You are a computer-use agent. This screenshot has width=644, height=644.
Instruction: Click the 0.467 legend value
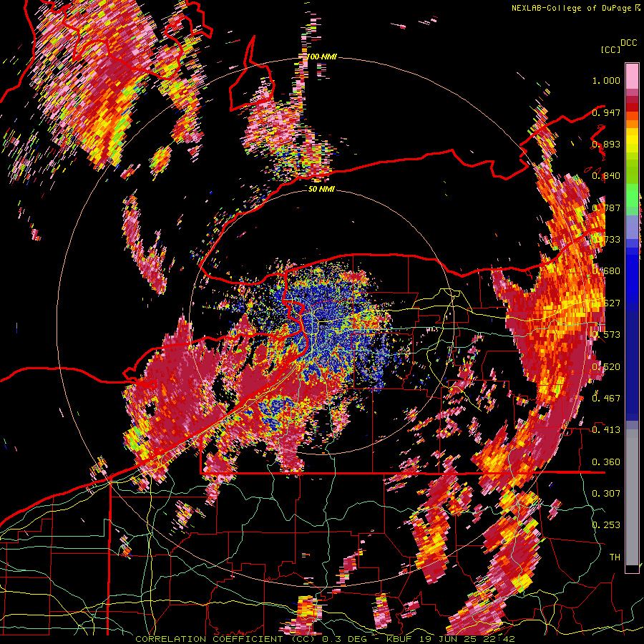tap(606, 398)
